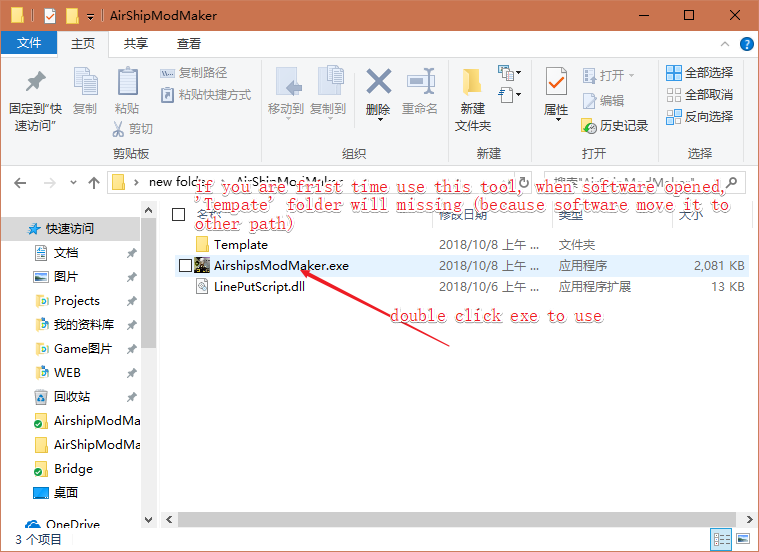
Task: Click the Copy icon in ribbon
Action: point(85,84)
